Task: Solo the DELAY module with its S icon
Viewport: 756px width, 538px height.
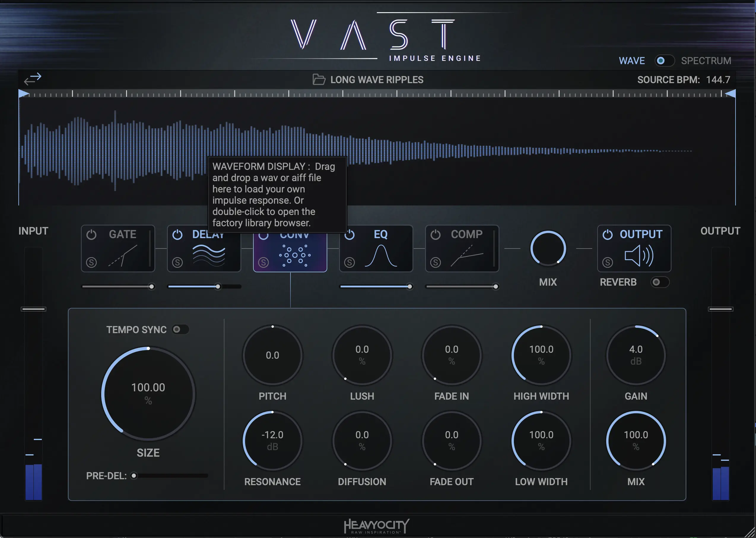Action: tap(177, 262)
